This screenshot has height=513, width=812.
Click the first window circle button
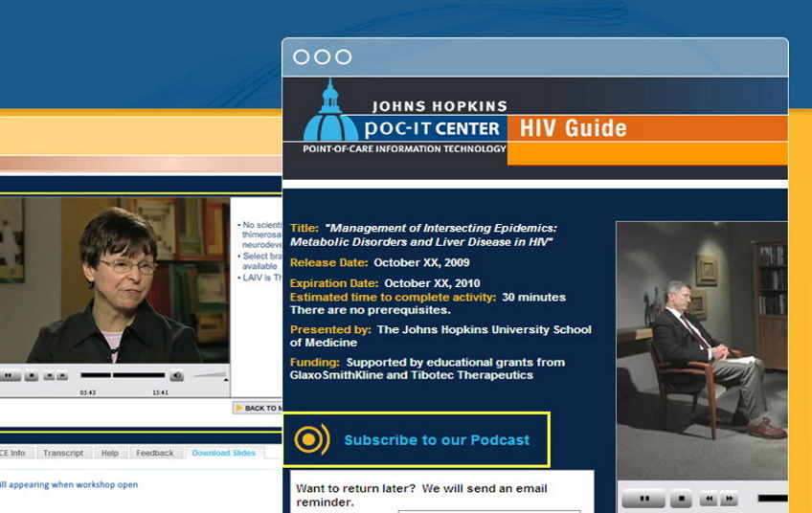301,56
